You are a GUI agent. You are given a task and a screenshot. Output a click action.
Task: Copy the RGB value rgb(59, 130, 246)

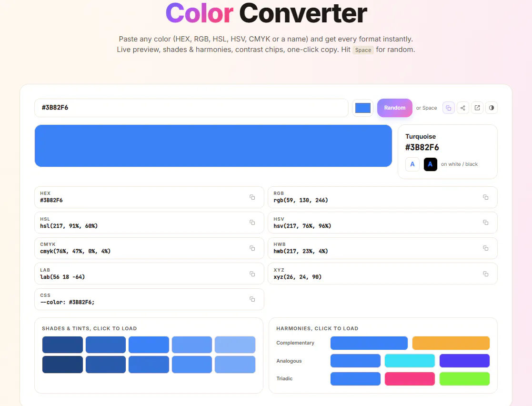click(485, 197)
